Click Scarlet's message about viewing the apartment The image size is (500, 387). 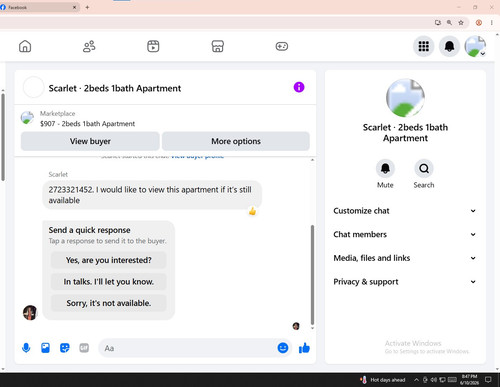(152, 195)
